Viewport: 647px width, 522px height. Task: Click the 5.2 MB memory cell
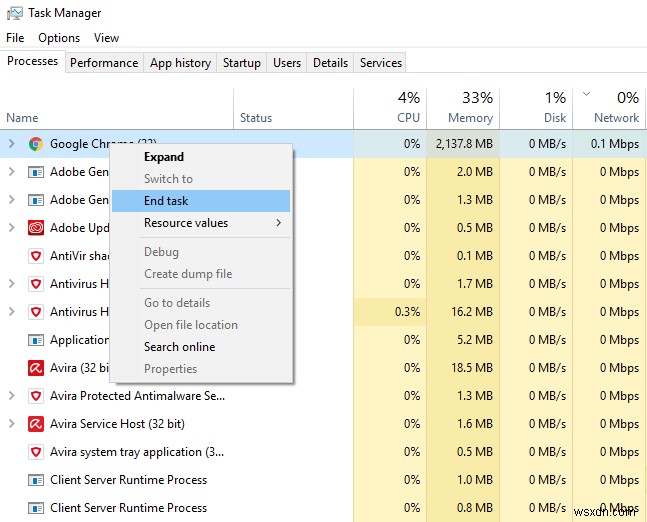(463, 340)
